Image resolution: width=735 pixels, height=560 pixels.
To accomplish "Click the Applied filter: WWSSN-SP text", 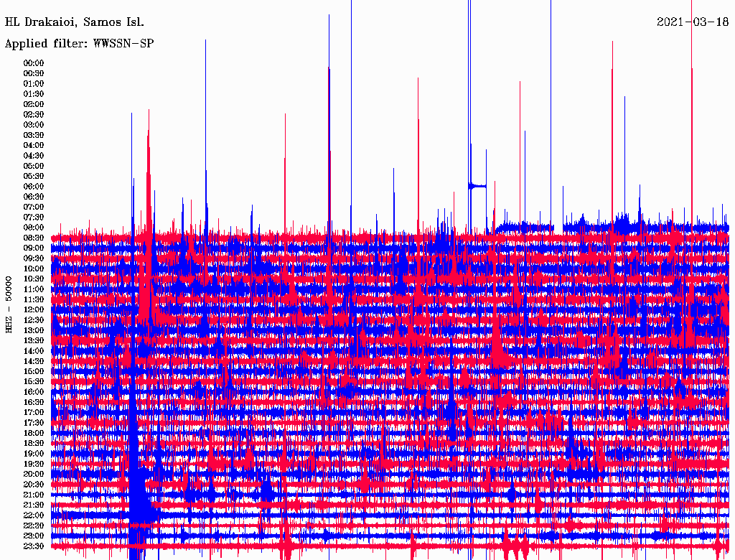I will 79,44.
